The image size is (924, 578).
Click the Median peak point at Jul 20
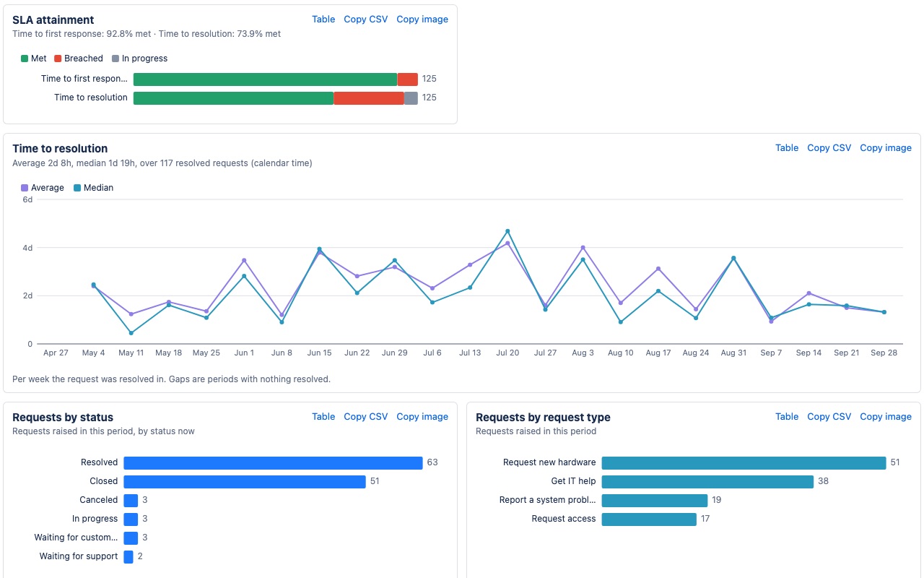coord(507,231)
